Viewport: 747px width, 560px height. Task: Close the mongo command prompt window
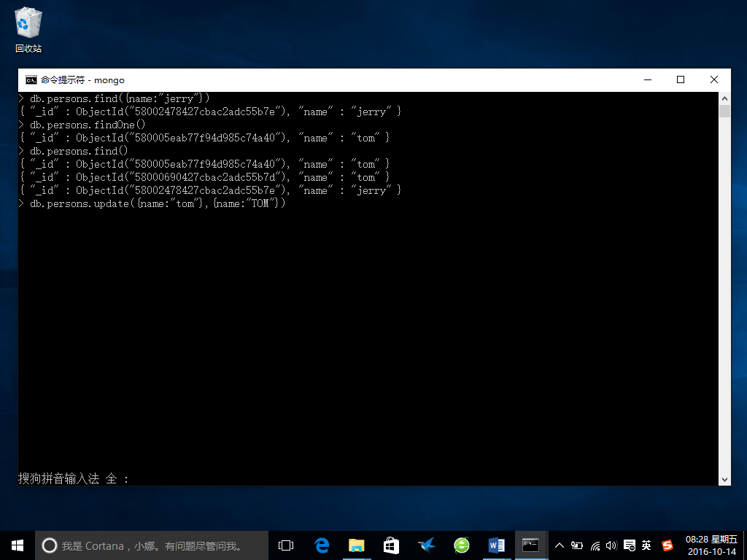713,80
